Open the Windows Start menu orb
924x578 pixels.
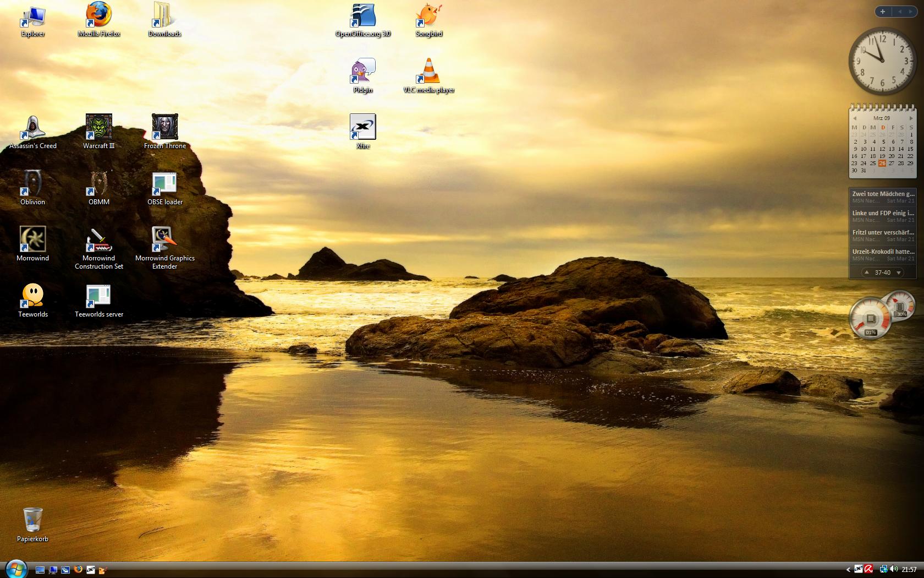tap(15, 569)
